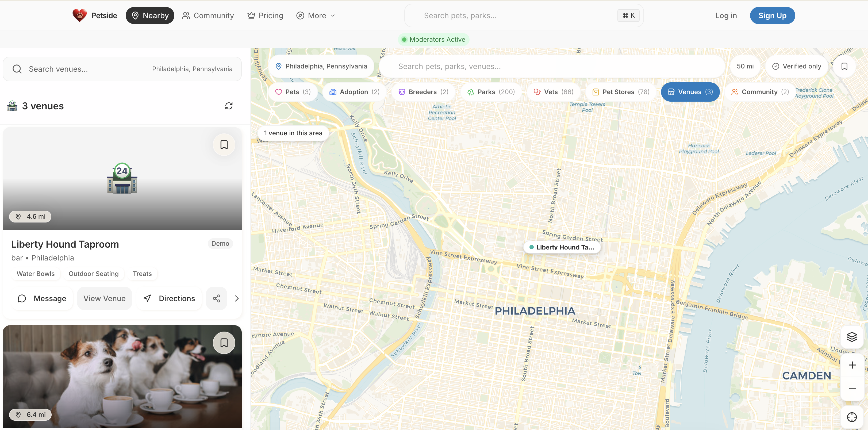Recenter map to my location

pyautogui.click(x=852, y=417)
